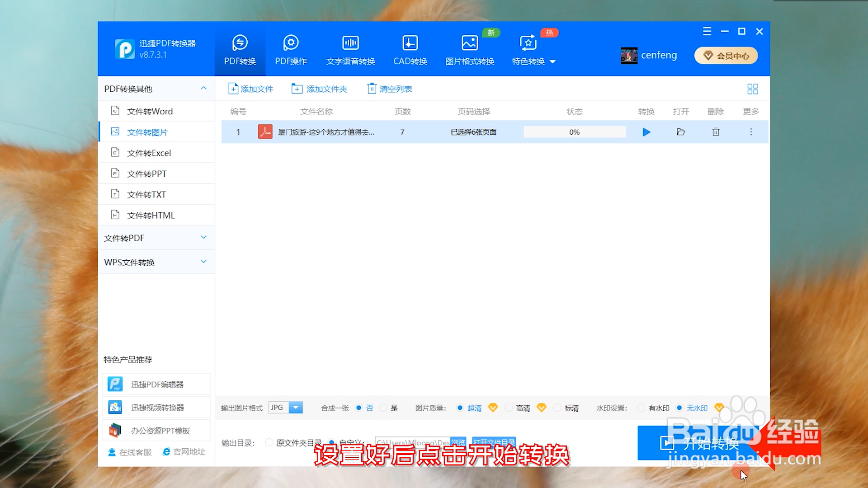The width and height of the screenshot is (868, 488).
Task: Click the 清空列表 button
Action: tap(389, 89)
